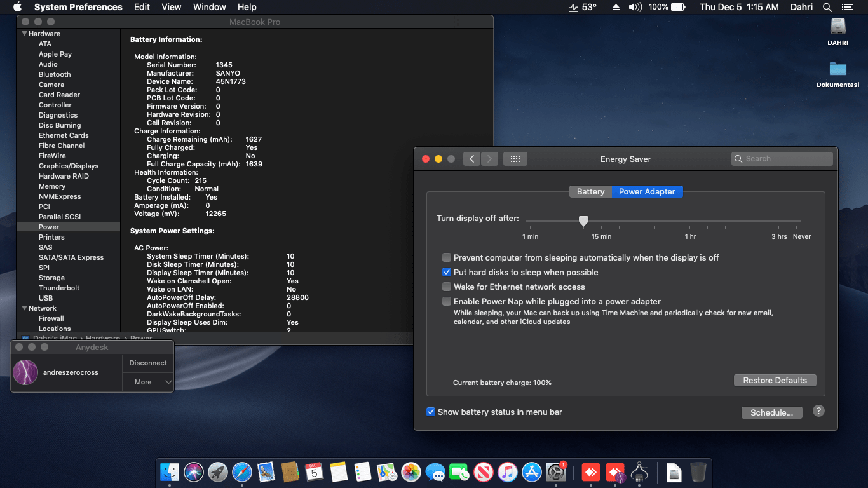The image size is (868, 488).
Task: Select Firewall under Network
Action: [51, 318]
